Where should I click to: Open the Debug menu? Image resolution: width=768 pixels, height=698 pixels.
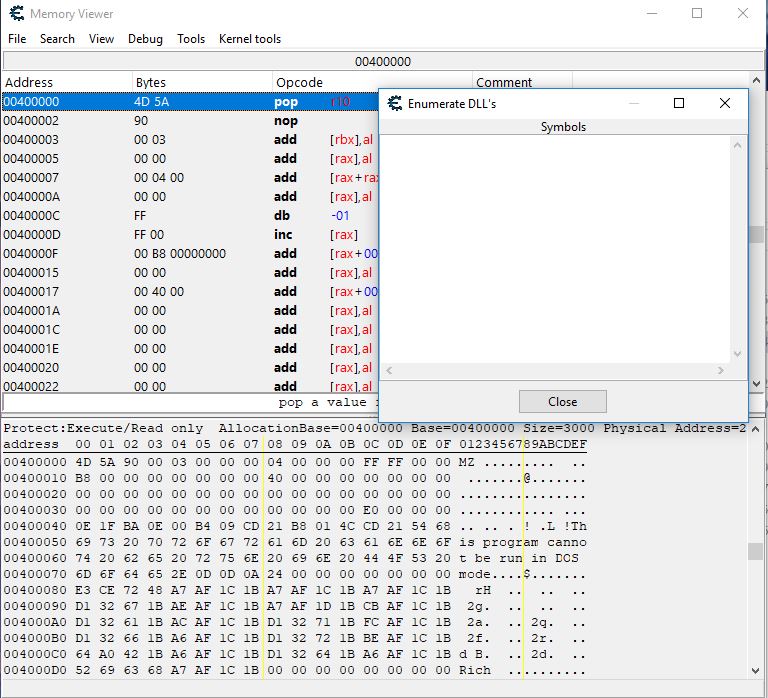pyautogui.click(x=145, y=39)
